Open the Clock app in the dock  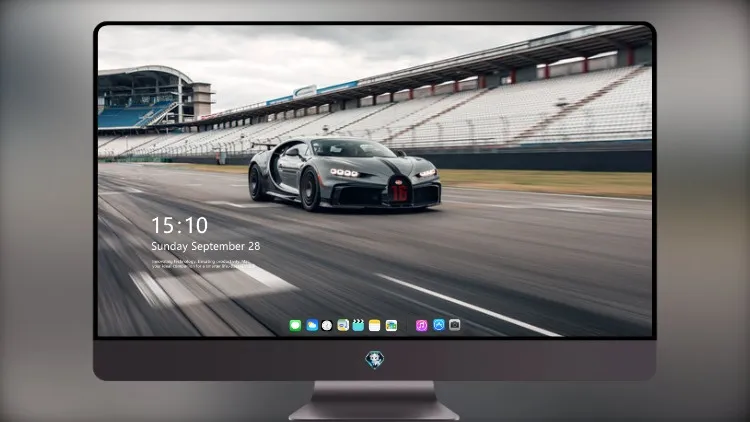[x=327, y=325]
